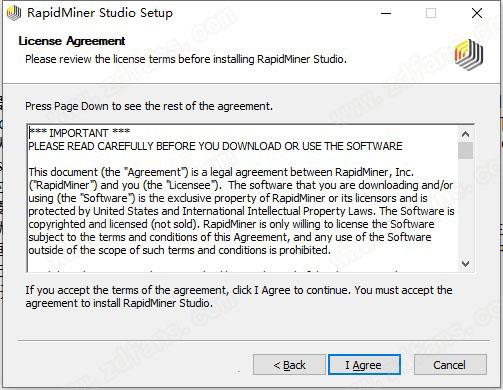
Task: Click the license scrollbar down arrow
Action: [465, 263]
